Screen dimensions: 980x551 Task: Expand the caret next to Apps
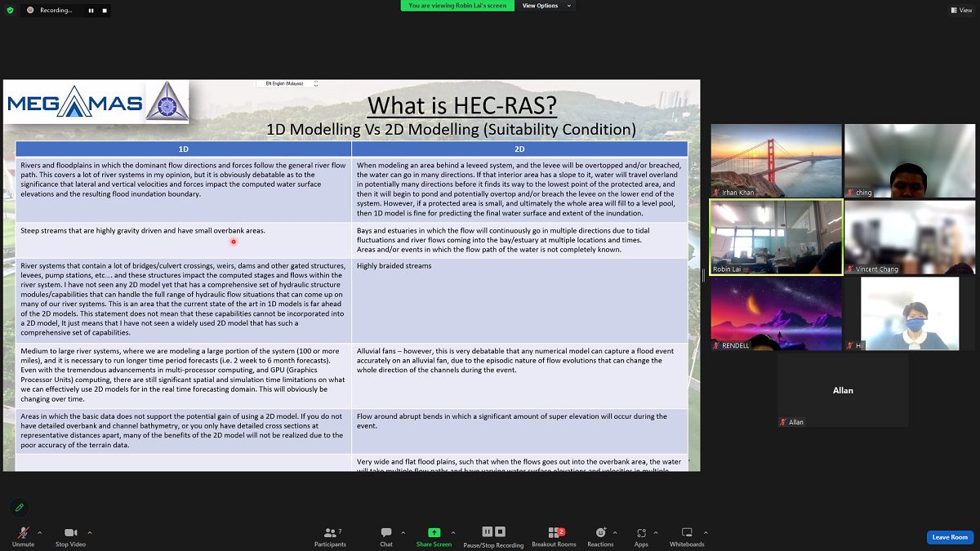pyautogui.click(x=657, y=533)
